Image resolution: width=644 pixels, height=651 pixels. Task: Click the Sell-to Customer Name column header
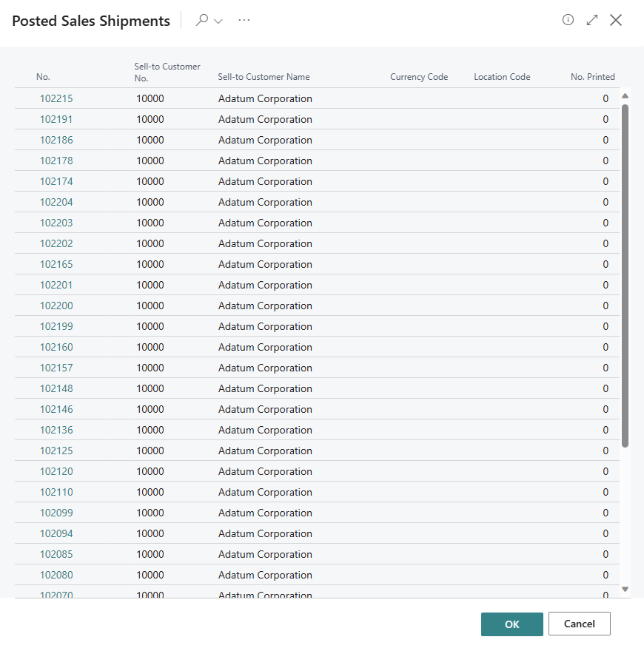point(264,77)
